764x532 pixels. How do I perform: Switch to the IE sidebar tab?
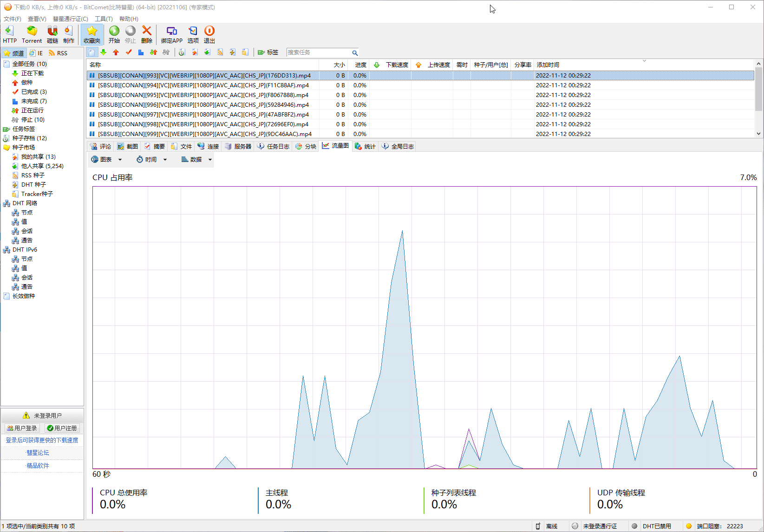click(x=36, y=53)
